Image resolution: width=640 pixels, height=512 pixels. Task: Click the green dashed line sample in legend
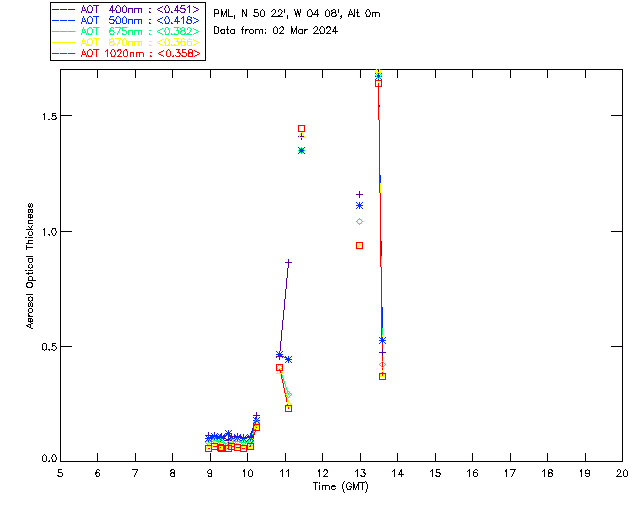64,31
